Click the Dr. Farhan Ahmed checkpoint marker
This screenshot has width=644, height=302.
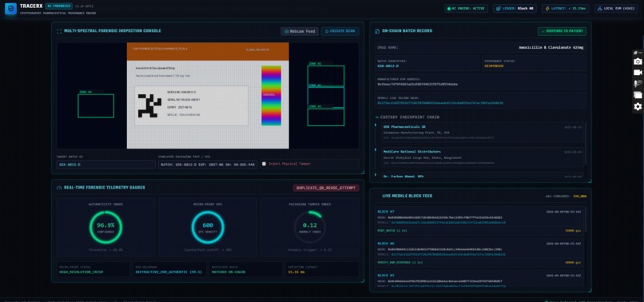coord(376,175)
